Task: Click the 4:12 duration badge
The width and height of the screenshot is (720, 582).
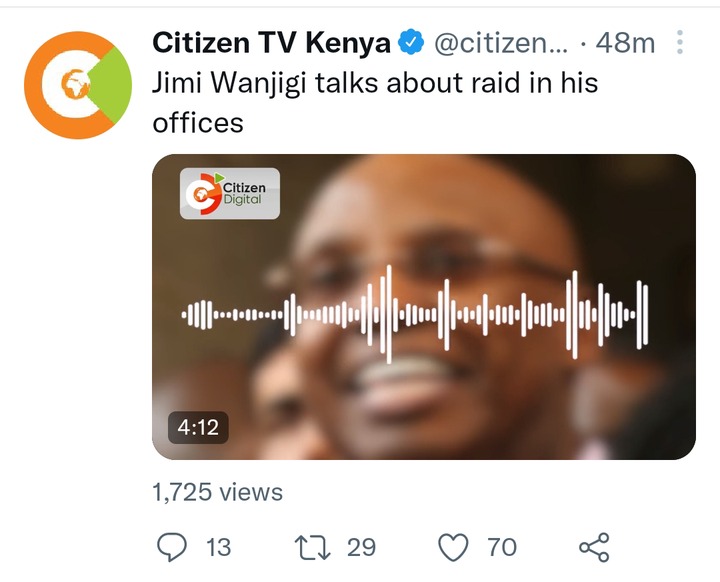Action: (198, 427)
